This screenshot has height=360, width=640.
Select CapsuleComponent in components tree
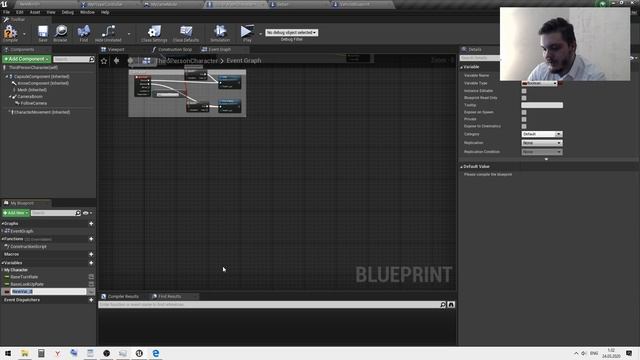tap(42, 76)
